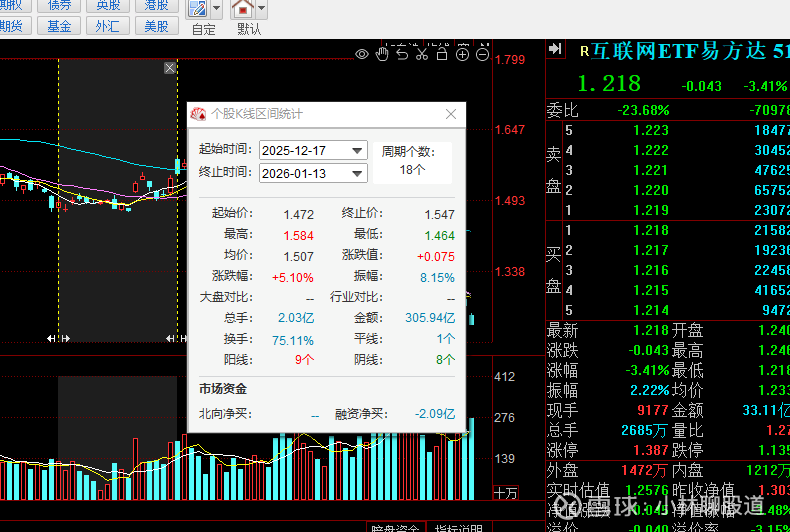This screenshot has height=532, width=790.
Task: Select sell level 5 price 1.223
Action: point(650,130)
